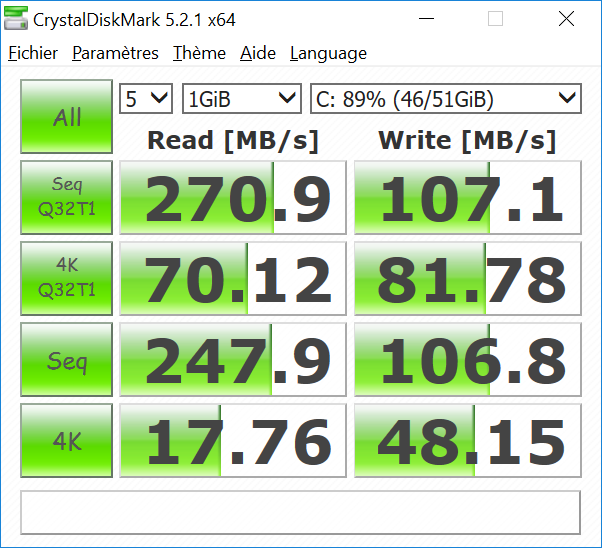Start the Seq Q32T1 benchmark

66,197
